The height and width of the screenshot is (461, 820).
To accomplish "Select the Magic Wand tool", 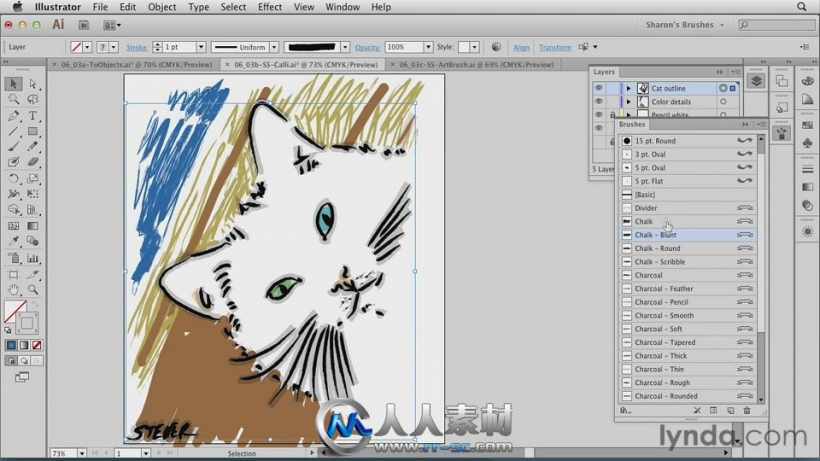I will point(14,99).
